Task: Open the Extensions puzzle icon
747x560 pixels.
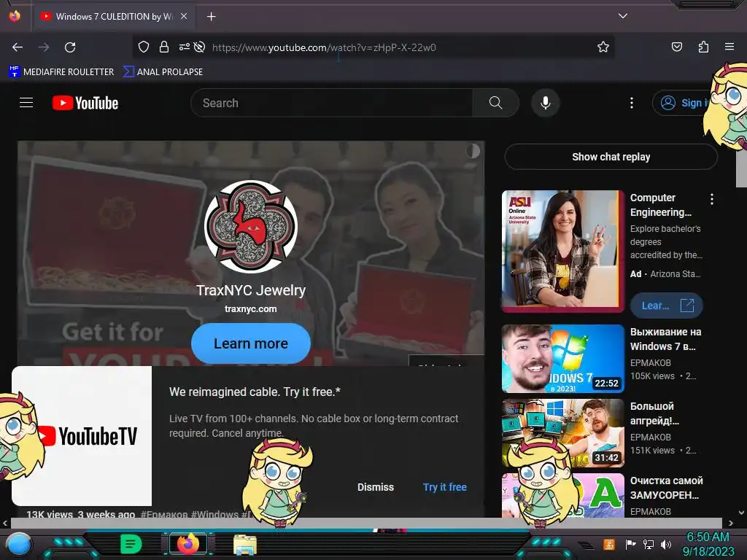Action: (703, 47)
